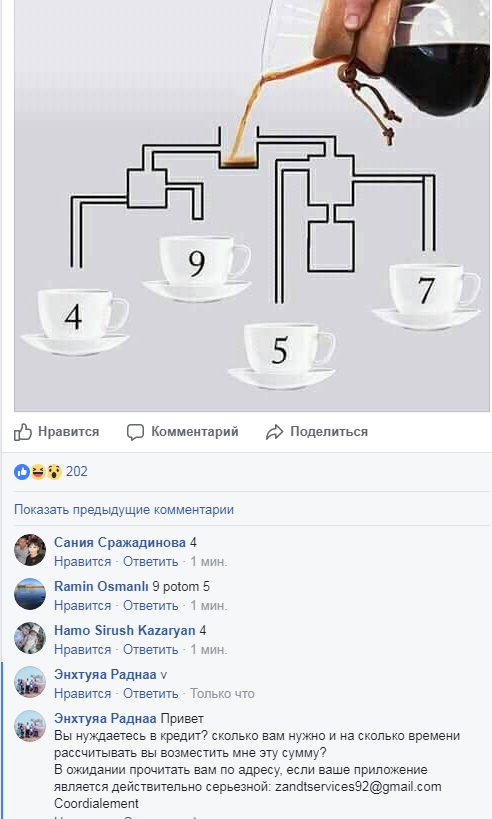Click the thumbs-up Нравится icon under the post
Image resolution: width=492 pixels, height=819 pixels.
tap(23, 432)
